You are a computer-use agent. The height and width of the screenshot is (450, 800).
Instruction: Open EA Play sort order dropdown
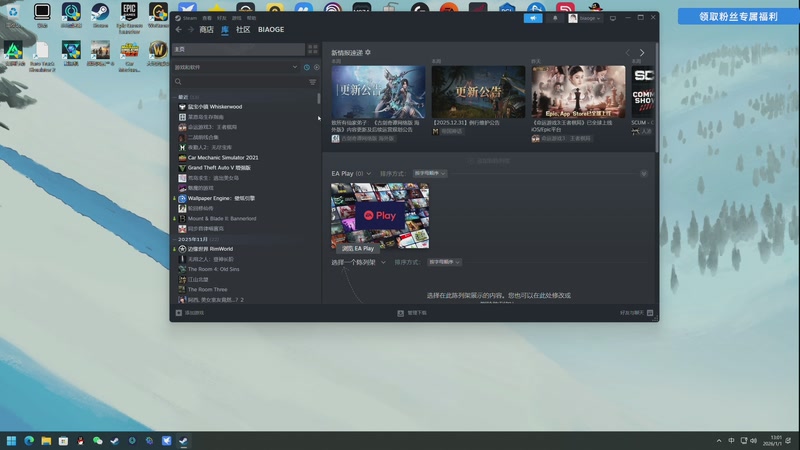pyautogui.click(x=430, y=173)
